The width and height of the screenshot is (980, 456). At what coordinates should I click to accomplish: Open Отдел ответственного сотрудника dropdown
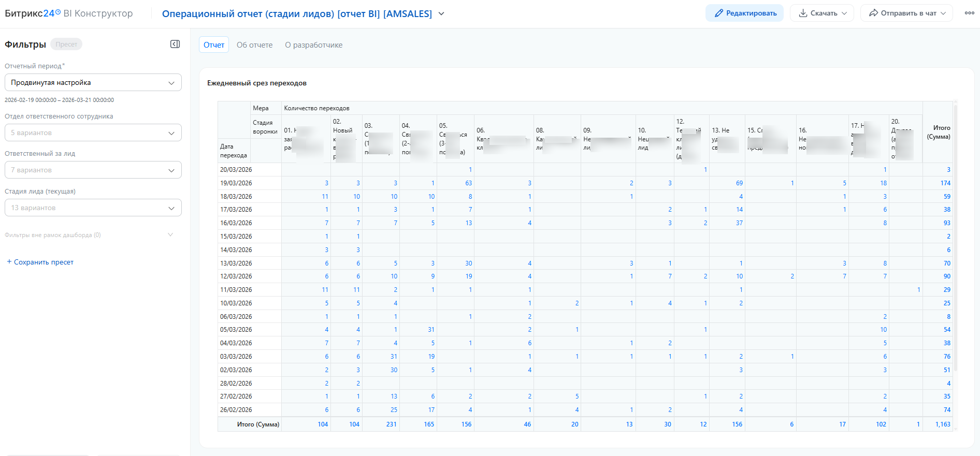[93, 133]
